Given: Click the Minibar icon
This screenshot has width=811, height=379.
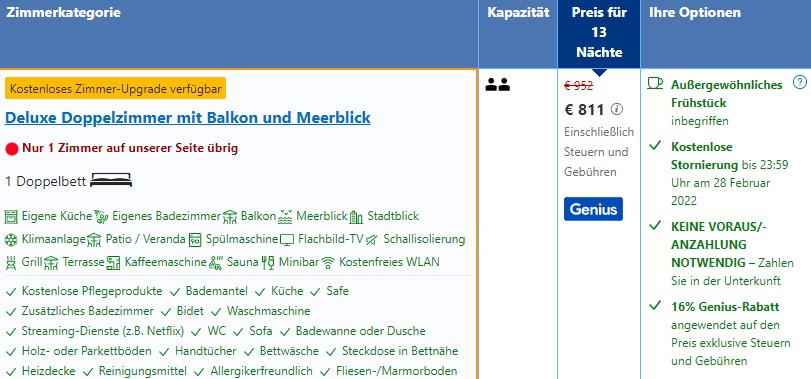Looking at the screenshot, I should pyautogui.click(x=268, y=263).
